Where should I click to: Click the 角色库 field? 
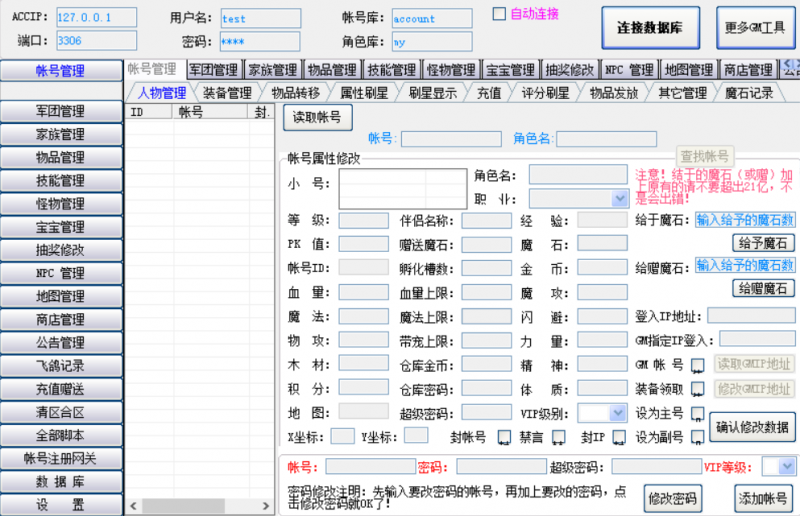[x=432, y=41]
